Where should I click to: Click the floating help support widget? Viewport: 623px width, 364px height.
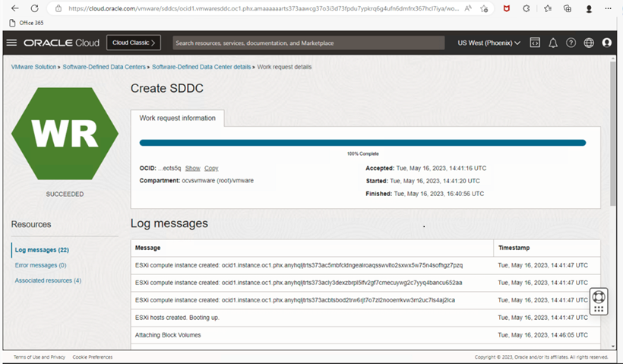[599, 302]
